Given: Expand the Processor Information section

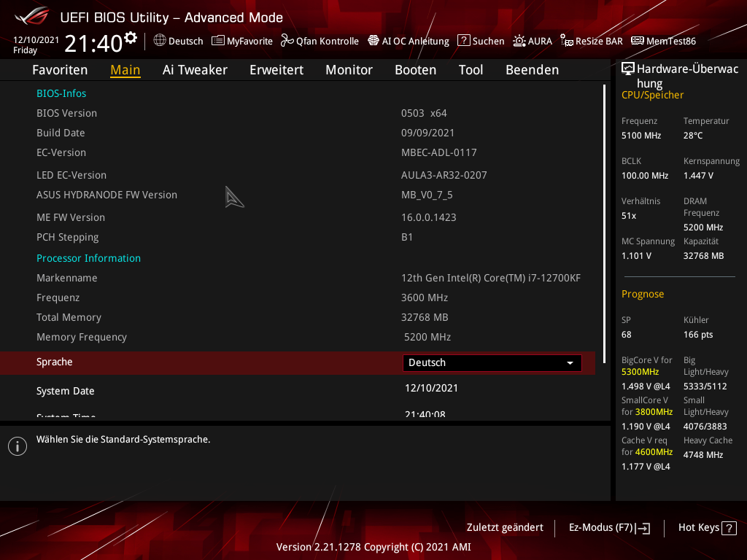Looking at the screenshot, I should [88, 258].
